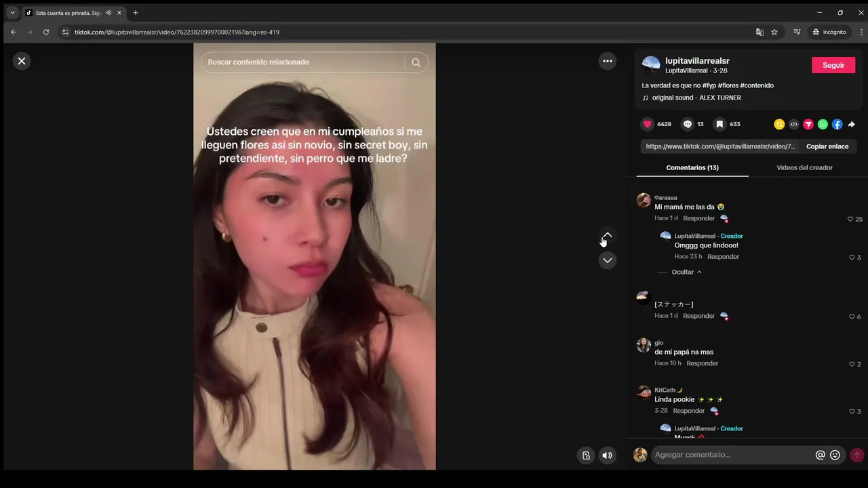Open the lupitavillarrealsr profile name
The image size is (868, 488).
[x=697, y=61]
